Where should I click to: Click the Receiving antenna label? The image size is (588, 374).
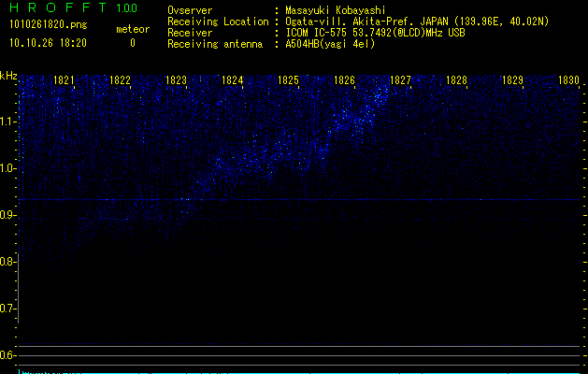click(215, 44)
